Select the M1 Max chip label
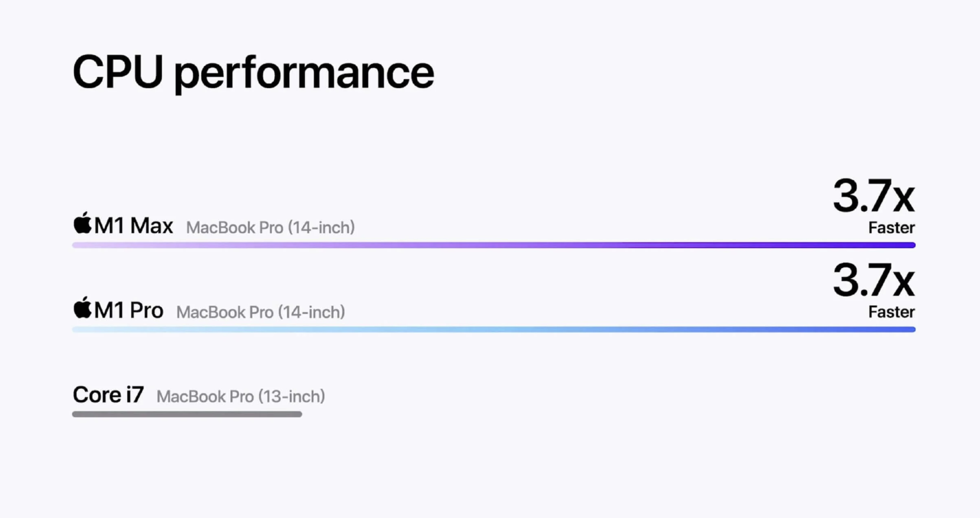The height and width of the screenshot is (518, 980). point(133,226)
